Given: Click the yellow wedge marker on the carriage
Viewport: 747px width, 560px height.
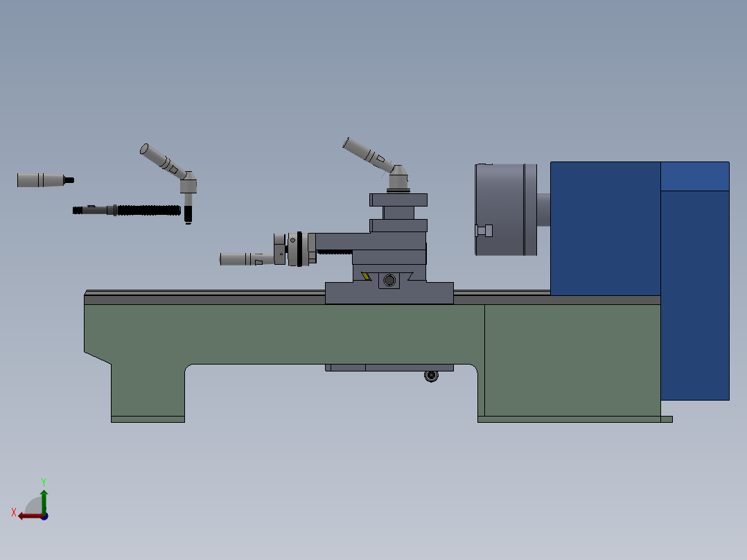Looking at the screenshot, I should click(x=364, y=275).
